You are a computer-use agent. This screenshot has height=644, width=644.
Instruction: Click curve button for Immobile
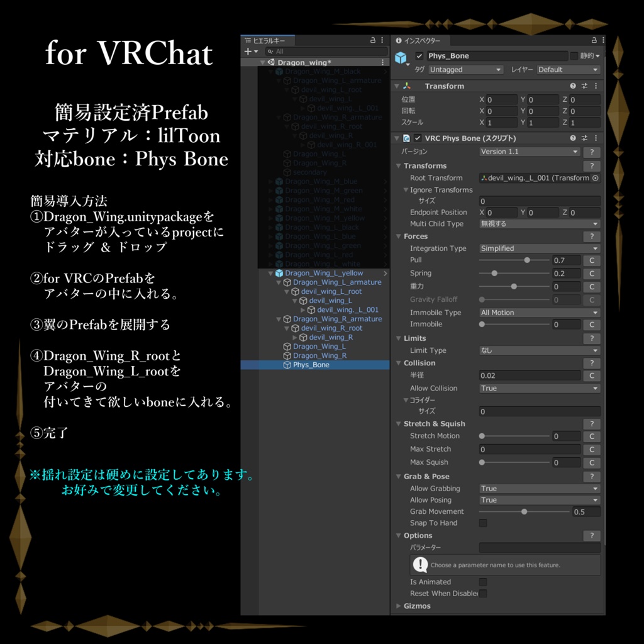click(x=592, y=325)
